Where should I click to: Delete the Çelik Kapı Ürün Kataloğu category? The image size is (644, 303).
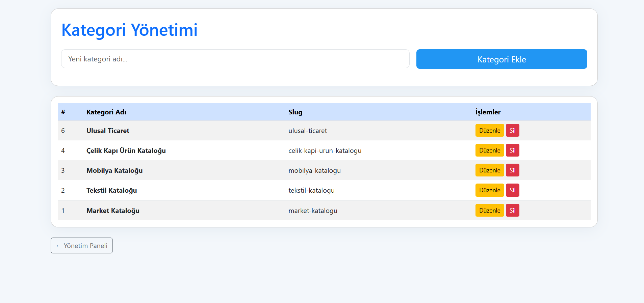pyautogui.click(x=512, y=150)
